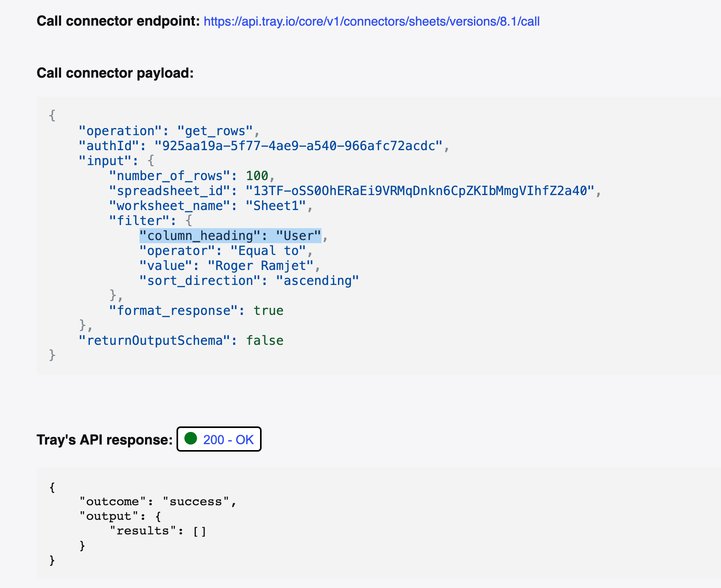Click the empty results array in response
This screenshot has width=721, height=588.
click(199, 531)
